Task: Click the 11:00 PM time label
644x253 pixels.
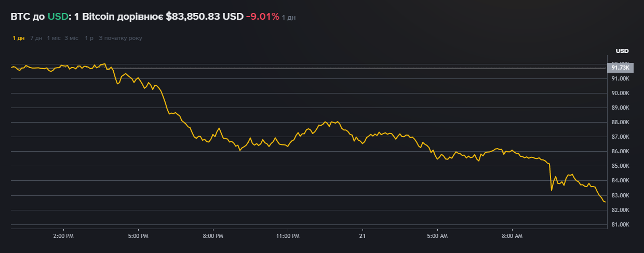Action: [x=288, y=236]
